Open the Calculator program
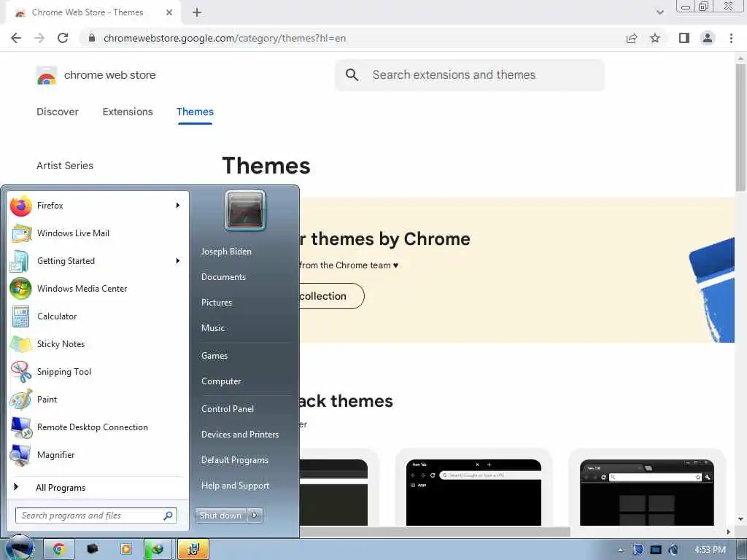Image resolution: width=747 pixels, height=560 pixels. click(x=98, y=316)
